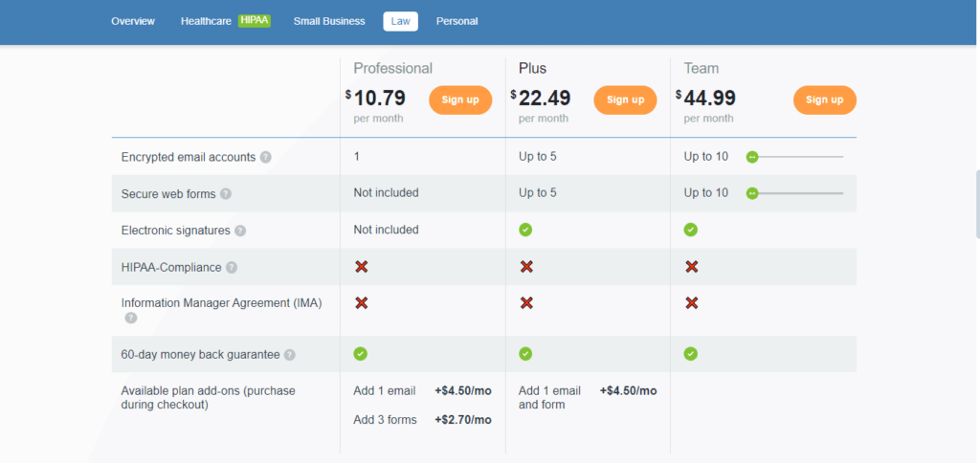Click help icon beside HIPAA-Compliance
The height and width of the screenshot is (463, 980).
pos(232,268)
